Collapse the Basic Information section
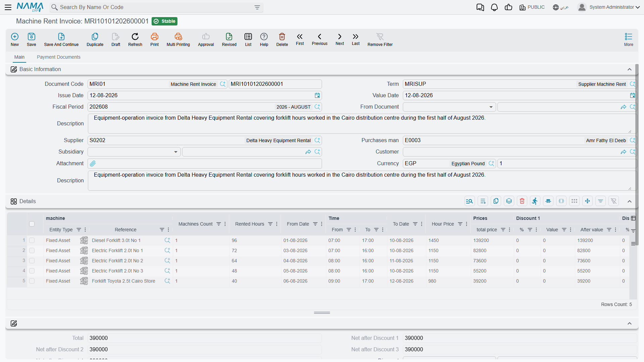644x362 pixels. point(630,69)
